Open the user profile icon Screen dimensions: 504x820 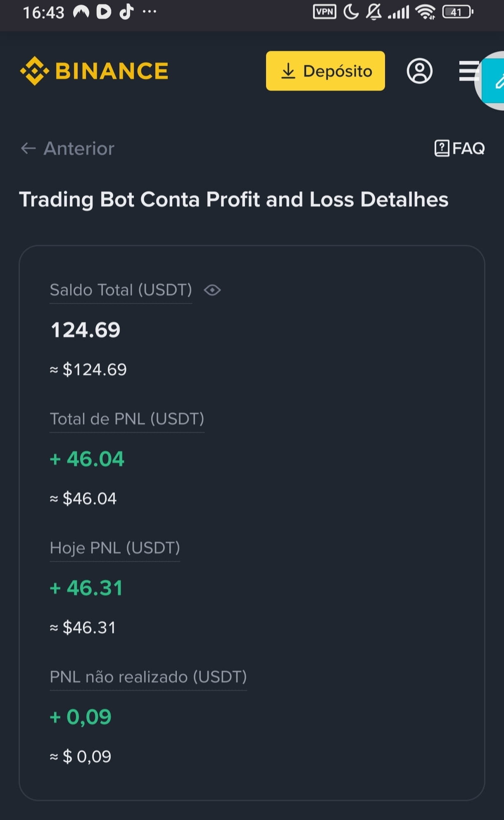pos(419,71)
